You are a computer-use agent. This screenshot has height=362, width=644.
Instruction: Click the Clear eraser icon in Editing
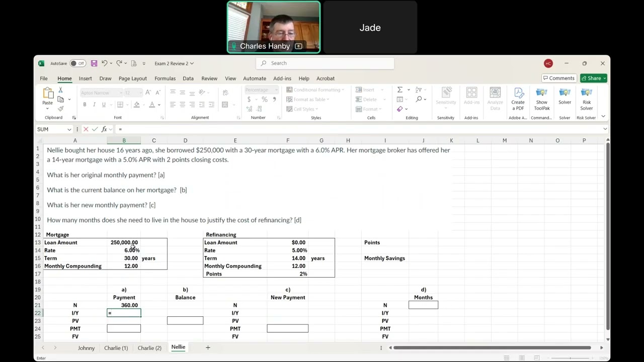coord(400,109)
